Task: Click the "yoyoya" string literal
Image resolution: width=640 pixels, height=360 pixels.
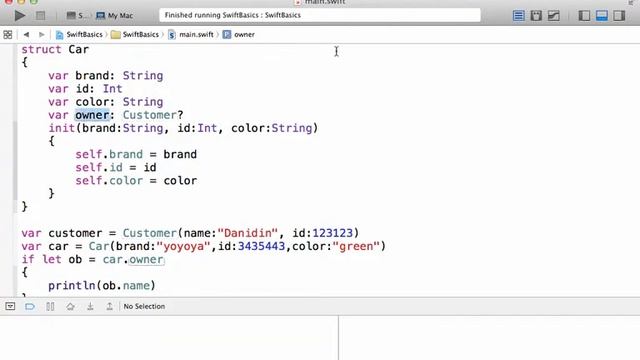Action: pos(184,246)
